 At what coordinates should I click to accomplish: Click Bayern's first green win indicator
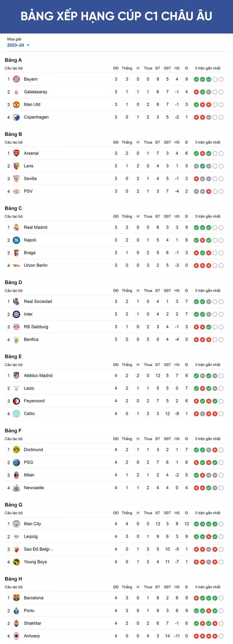click(x=196, y=80)
